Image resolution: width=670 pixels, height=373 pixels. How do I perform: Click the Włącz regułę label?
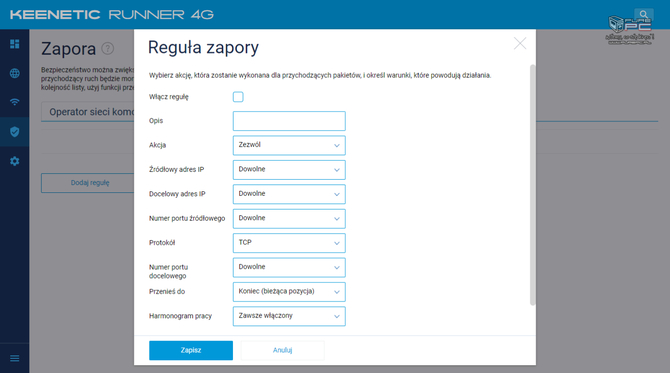pyautogui.click(x=169, y=97)
